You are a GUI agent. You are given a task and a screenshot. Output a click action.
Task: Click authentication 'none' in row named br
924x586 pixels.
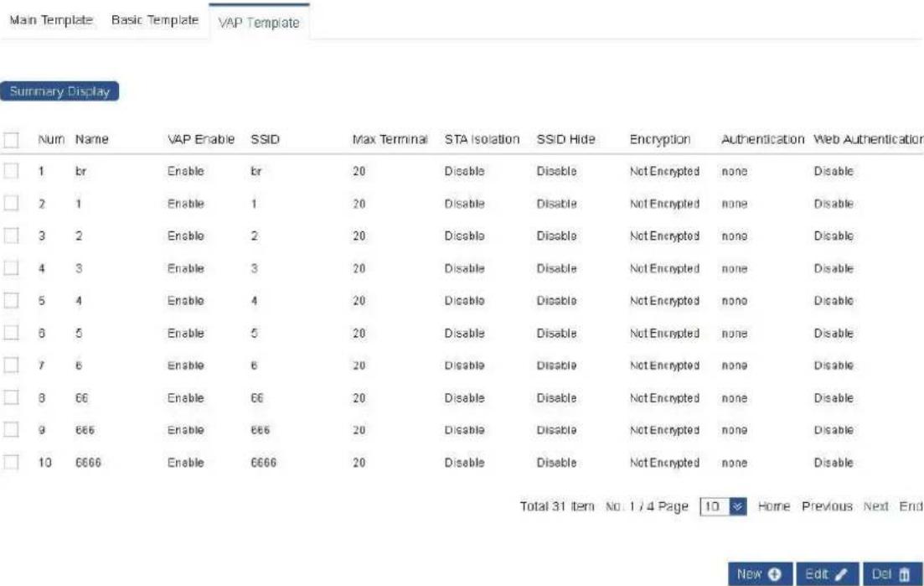tap(734, 171)
